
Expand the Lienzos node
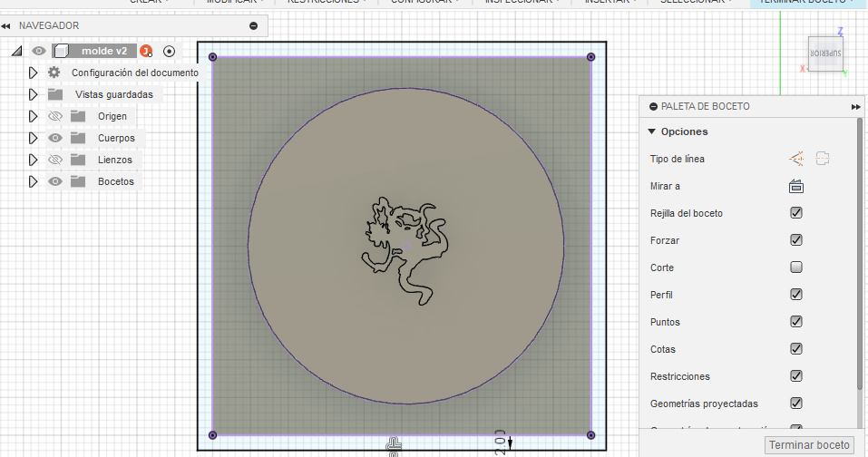click(x=33, y=160)
